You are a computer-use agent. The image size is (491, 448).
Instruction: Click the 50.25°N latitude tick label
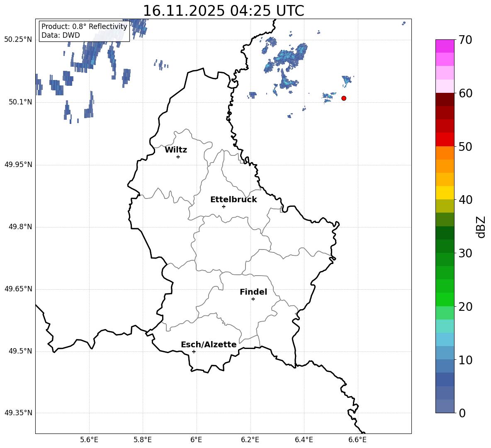click(18, 40)
